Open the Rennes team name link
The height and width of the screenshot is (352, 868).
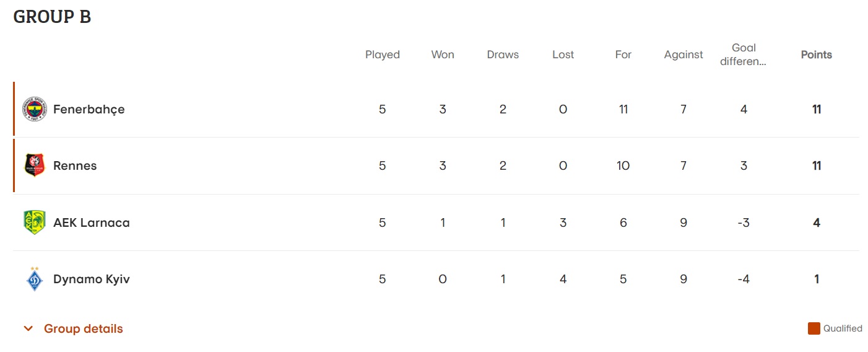tap(75, 165)
